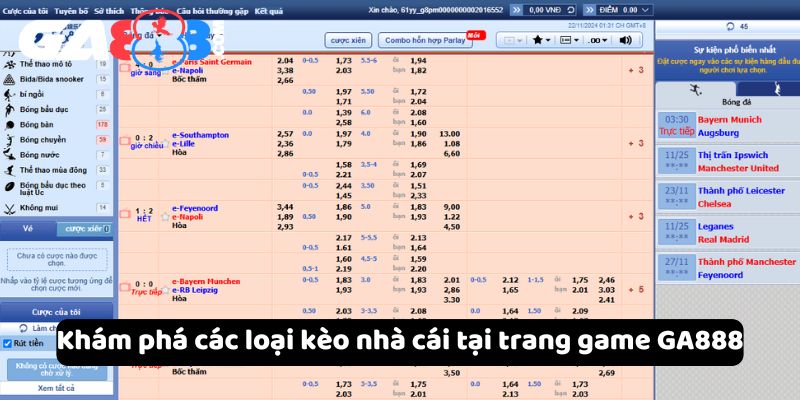The image size is (800, 400).
Task: Click the double-arrow beside ĐIỂM points
Action: point(589,10)
